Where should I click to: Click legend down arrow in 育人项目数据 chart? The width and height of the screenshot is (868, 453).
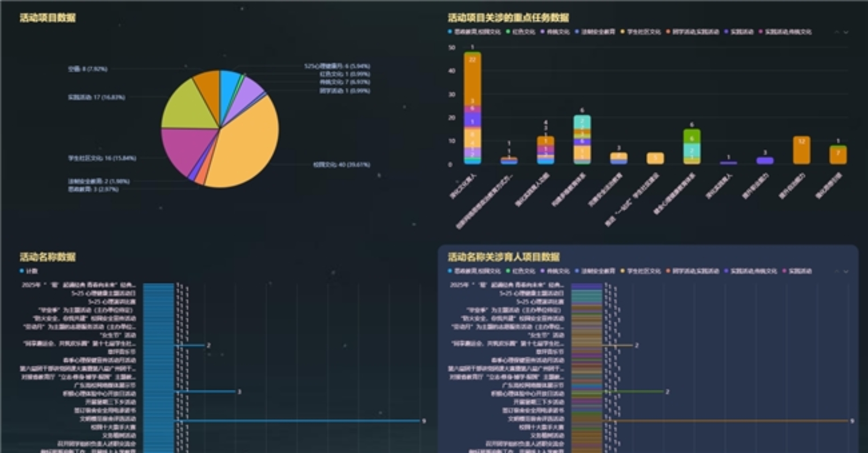[x=846, y=271]
